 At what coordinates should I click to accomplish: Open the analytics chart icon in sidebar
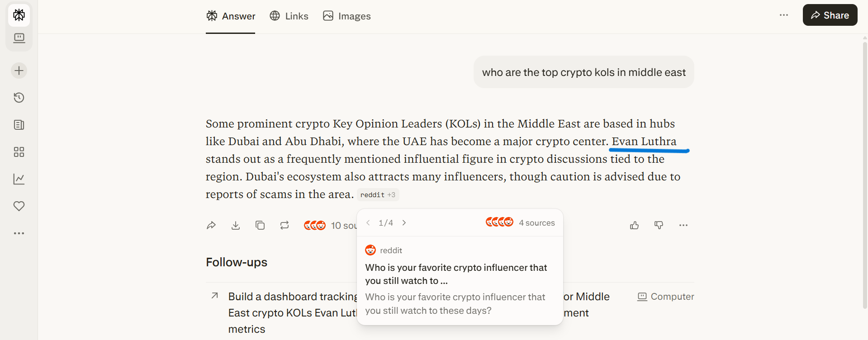[x=19, y=179]
